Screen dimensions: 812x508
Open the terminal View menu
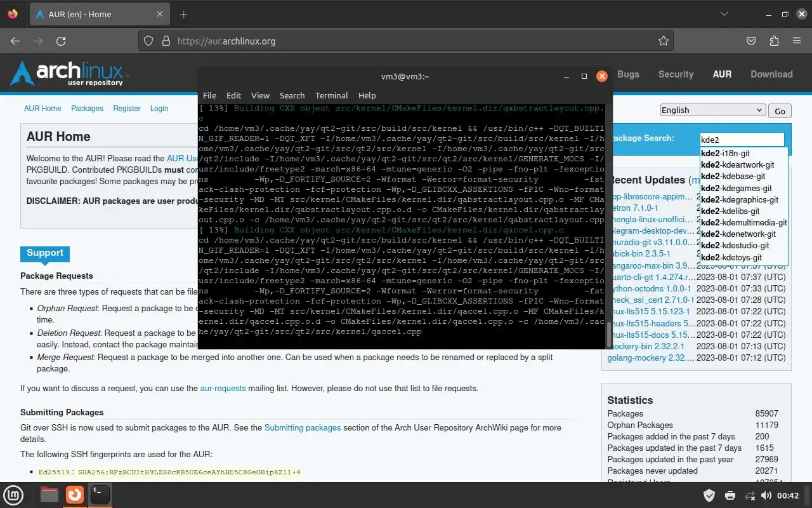[x=260, y=95]
